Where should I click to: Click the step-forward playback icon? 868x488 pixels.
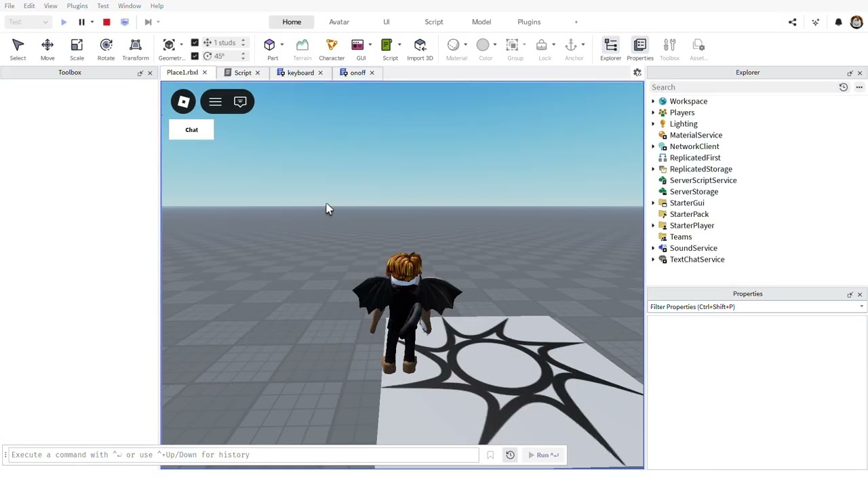click(148, 22)
